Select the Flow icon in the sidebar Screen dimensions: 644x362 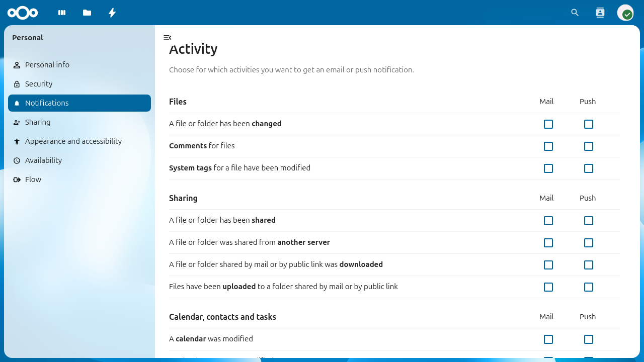coord(17,179)
